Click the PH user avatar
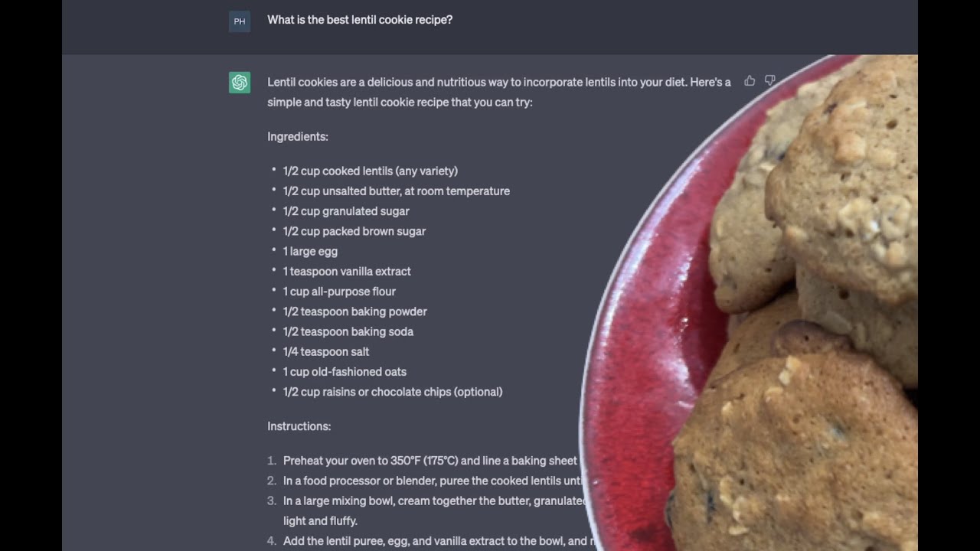The width and height of the screenshot is (980, 551). (x=240, y=21)
